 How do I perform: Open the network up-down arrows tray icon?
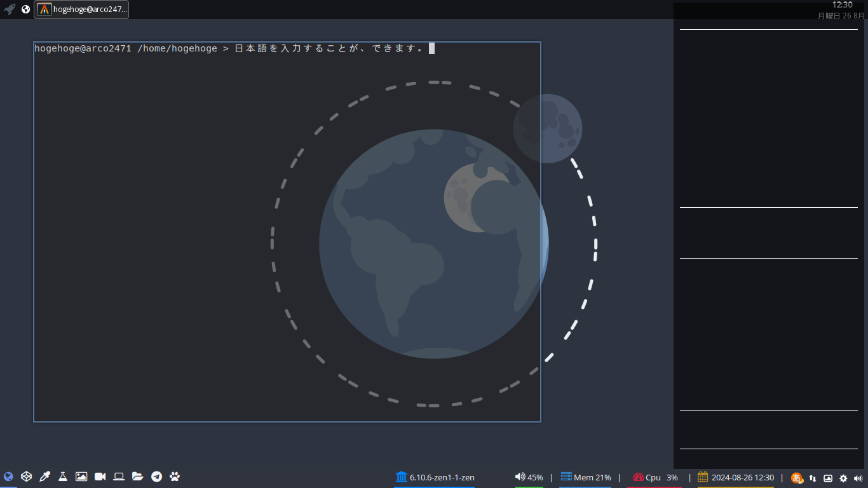(813, 478)
